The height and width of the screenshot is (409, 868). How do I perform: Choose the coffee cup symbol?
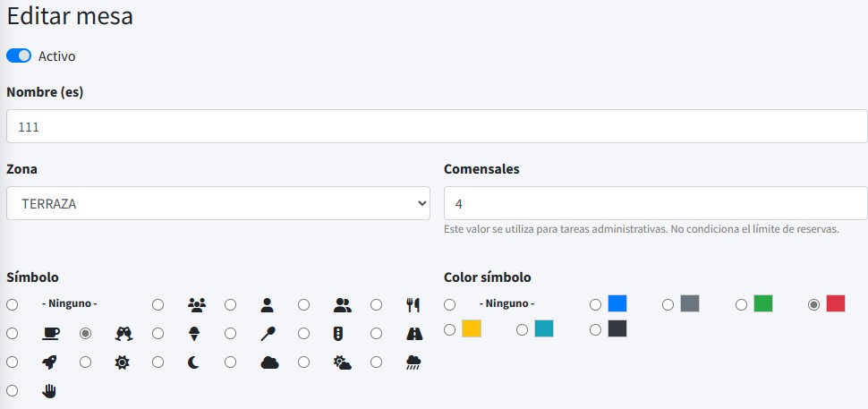click(x=13, y=334)
